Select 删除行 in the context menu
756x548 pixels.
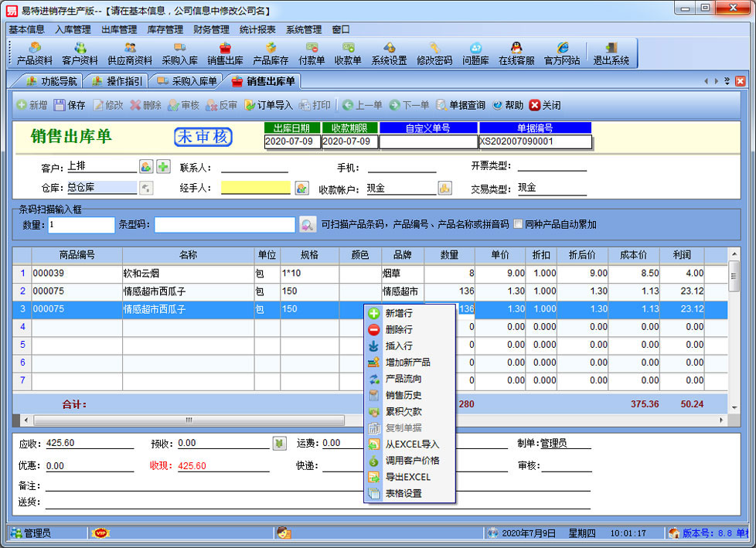coord(399,330)
